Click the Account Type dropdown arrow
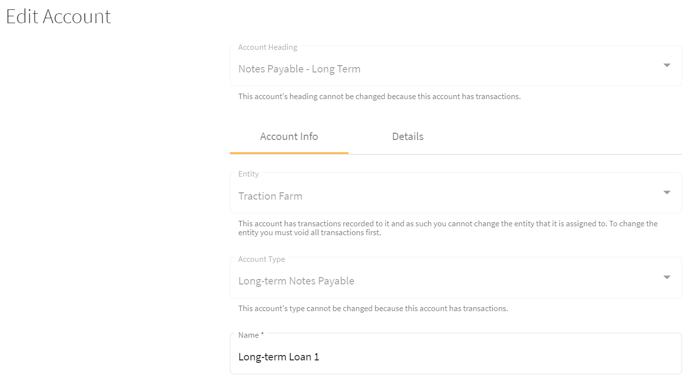The width and height of the screenshot is (688, 389). [666, 277]
